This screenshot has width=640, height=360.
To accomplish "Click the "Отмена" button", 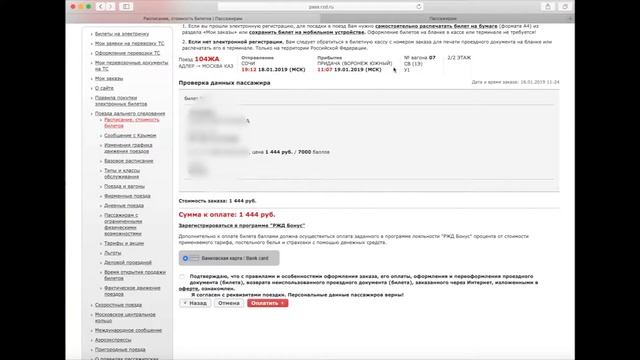I will tap(229, 303).
